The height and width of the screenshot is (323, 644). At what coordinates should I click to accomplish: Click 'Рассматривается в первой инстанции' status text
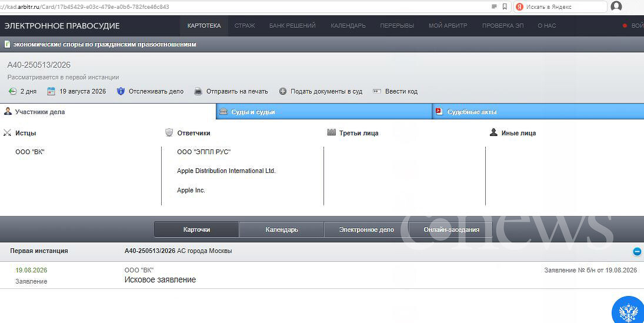click(x=64, y=77)
